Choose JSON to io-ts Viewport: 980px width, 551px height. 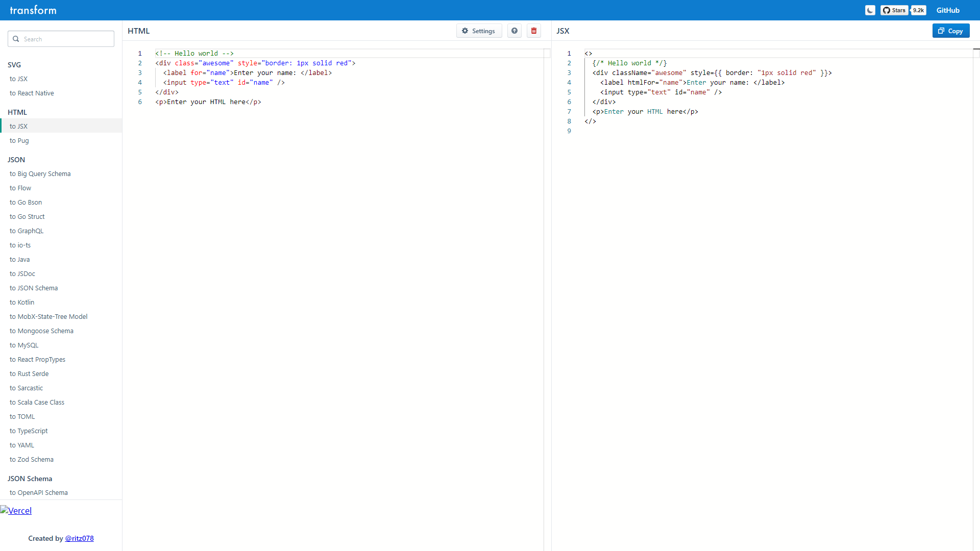pyautogui.click(x=61, y=245)
